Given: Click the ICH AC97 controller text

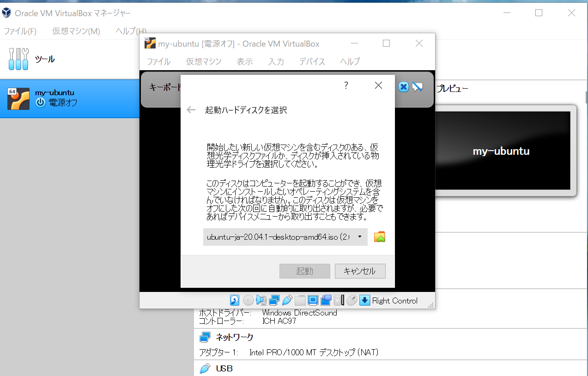Looking at the screenshot, I should pyautogui.click(x=279, y=321).
